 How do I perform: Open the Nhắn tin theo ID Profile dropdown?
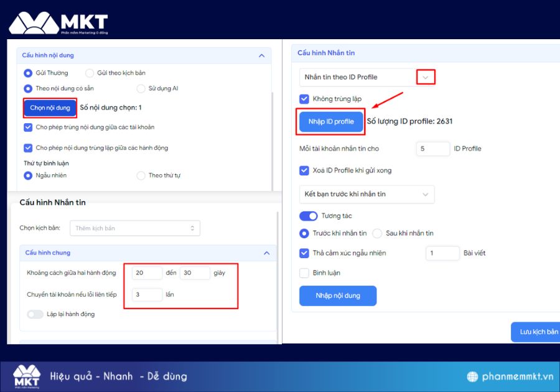[426, 77]
